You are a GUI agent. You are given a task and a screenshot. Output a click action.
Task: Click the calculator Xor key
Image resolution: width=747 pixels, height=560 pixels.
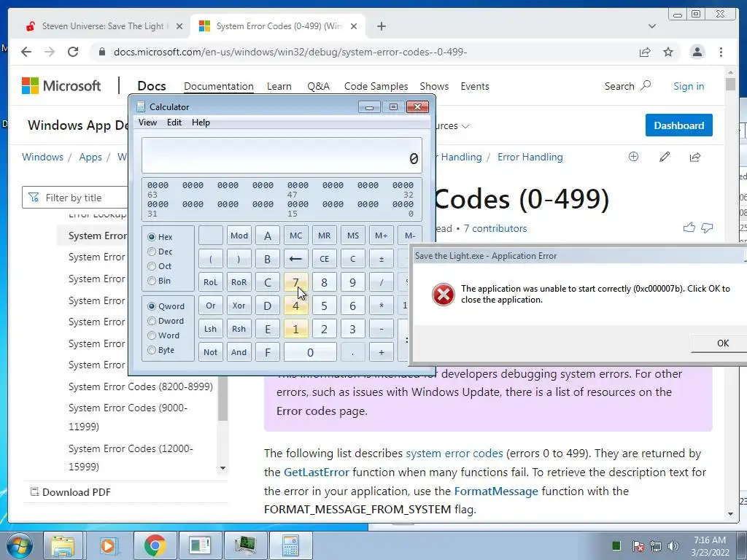(239, 306)
